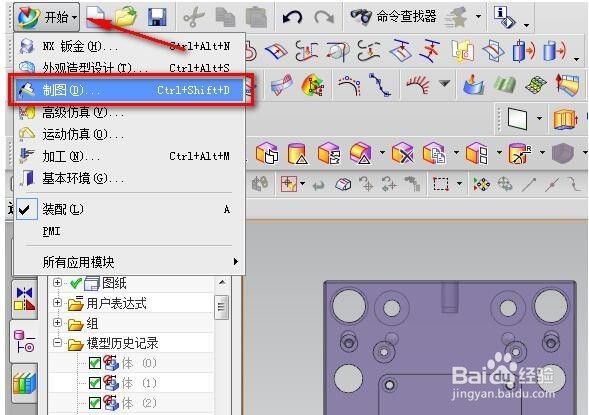Select the 图纸 tree item

[x=114, y=282]
